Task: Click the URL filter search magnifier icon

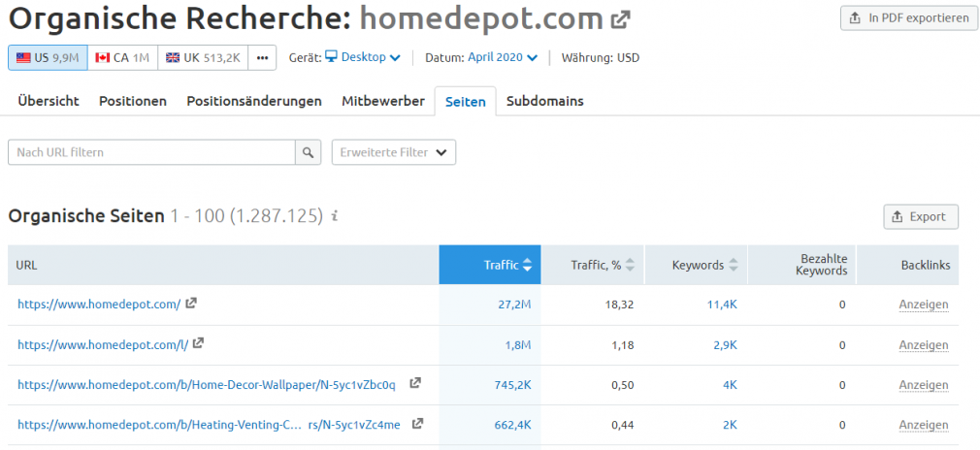Action: [x=308, y=152]
